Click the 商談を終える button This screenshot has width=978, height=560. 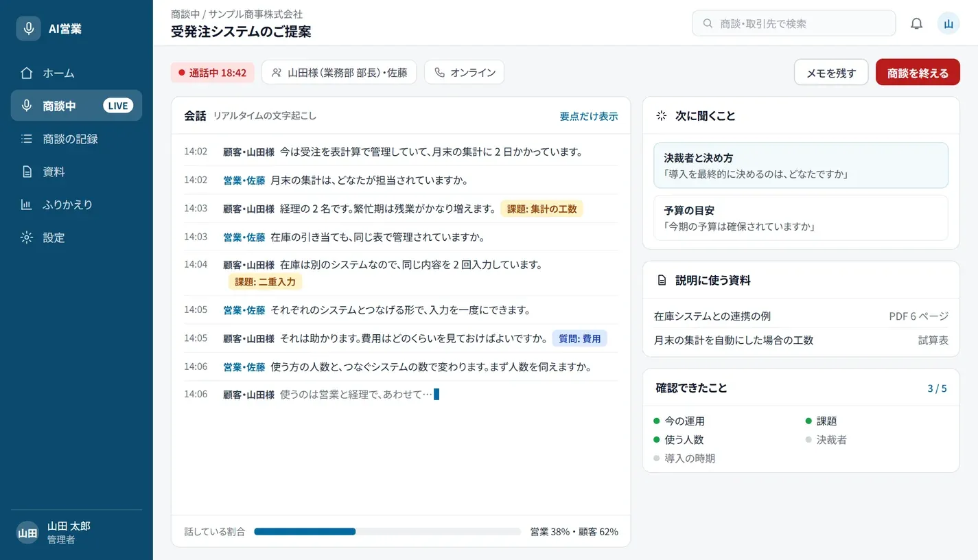918,72
